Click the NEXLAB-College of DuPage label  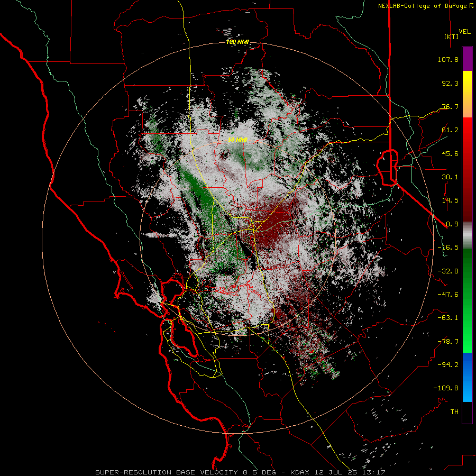point(423,6)
